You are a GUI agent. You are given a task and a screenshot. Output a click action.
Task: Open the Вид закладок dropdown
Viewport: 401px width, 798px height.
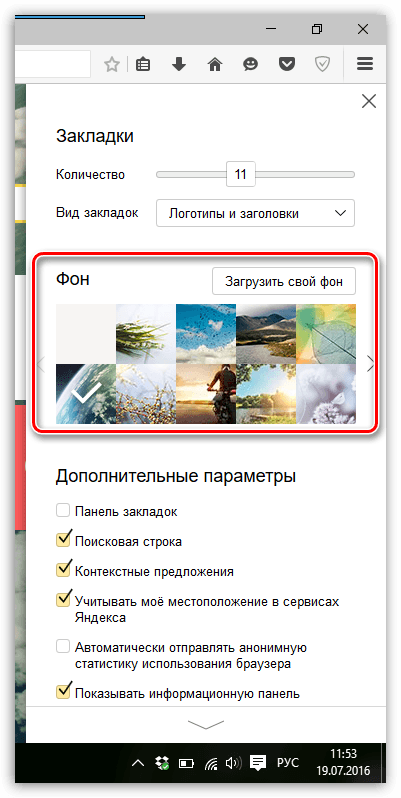[255, 213]
